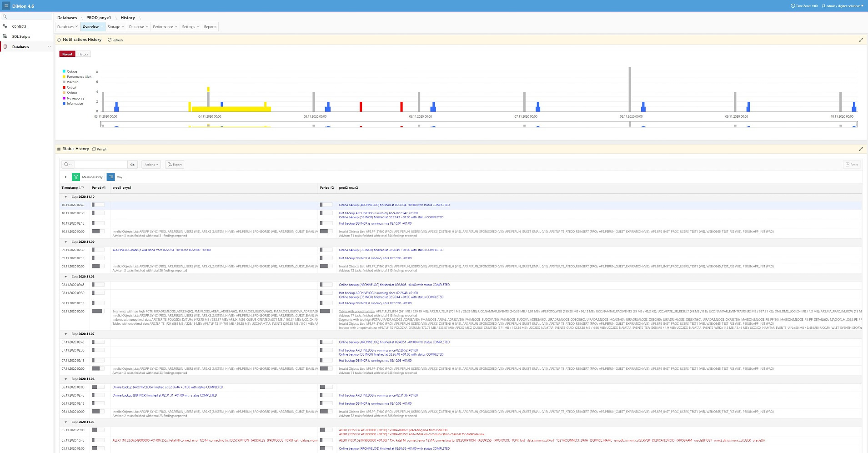Click the green Messages Only filter icon
868x453 pixels.
(x=76, y=177)
